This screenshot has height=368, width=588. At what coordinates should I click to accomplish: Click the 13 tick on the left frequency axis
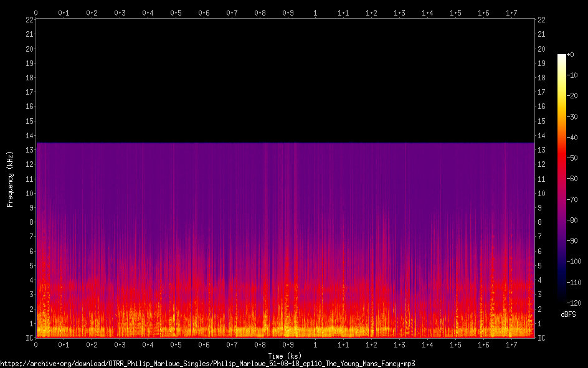[29, 150]
